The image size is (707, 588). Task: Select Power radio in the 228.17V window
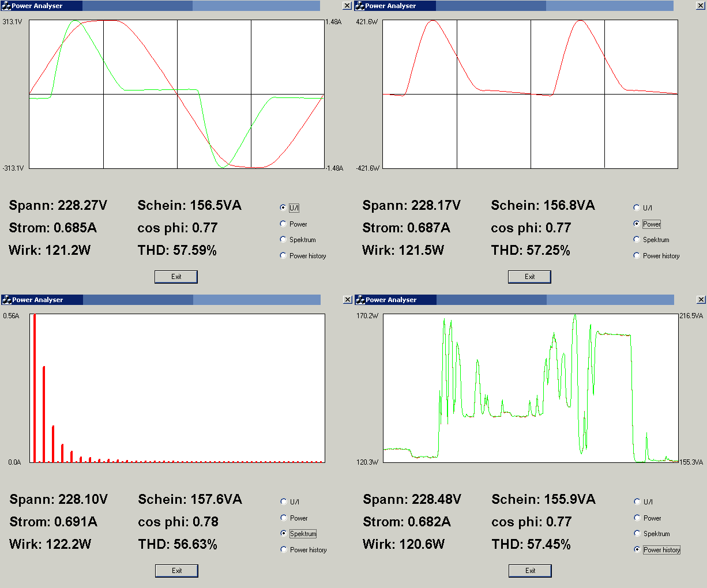tap(636, 224)
